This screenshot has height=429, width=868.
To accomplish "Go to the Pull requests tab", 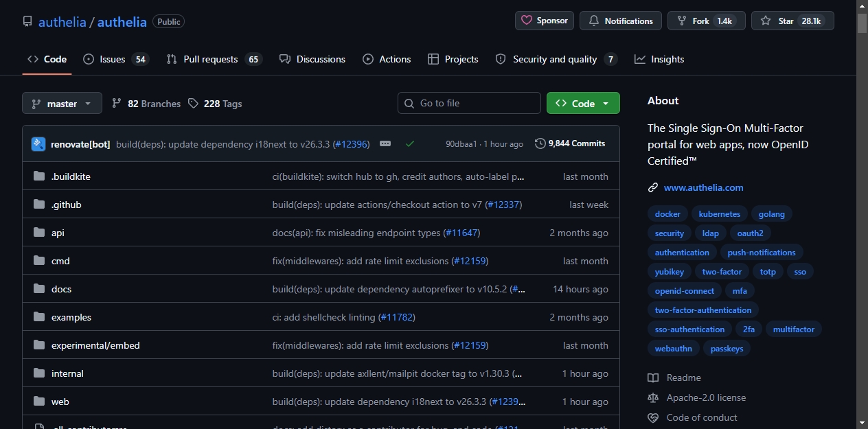I will click(x=214, y=59).
